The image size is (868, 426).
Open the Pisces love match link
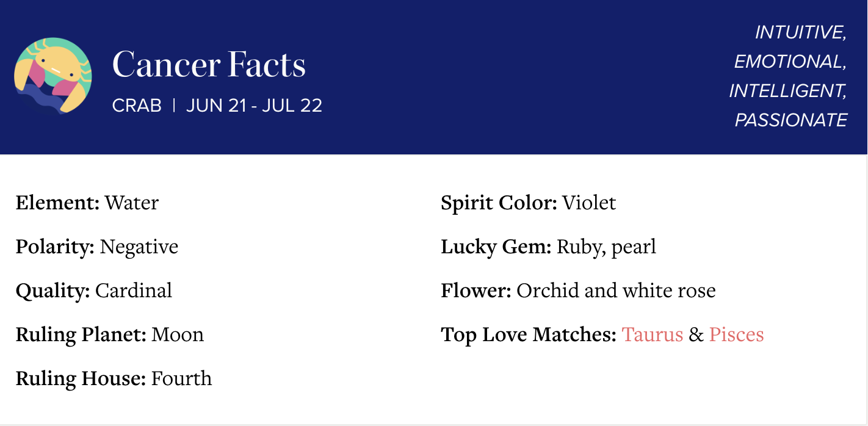[736, 335]
